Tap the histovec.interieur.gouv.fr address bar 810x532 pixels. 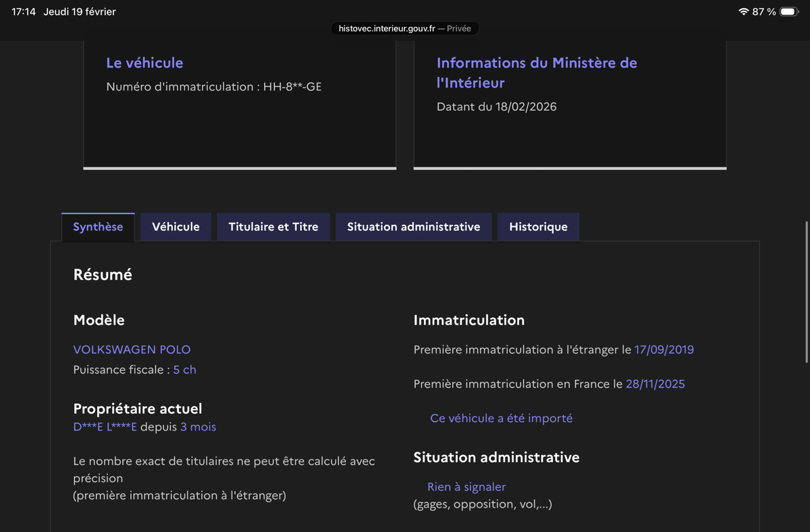click(405, 28)
